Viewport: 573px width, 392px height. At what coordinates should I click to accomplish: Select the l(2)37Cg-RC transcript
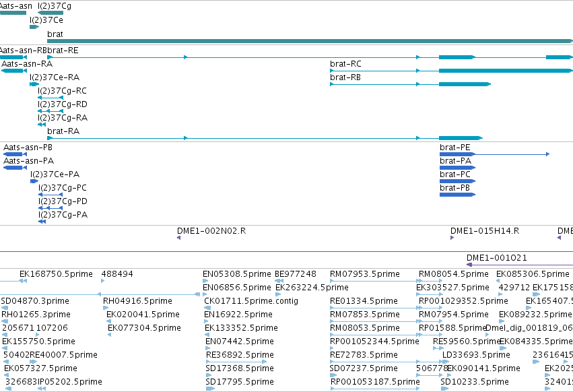(x=50, y=98)
